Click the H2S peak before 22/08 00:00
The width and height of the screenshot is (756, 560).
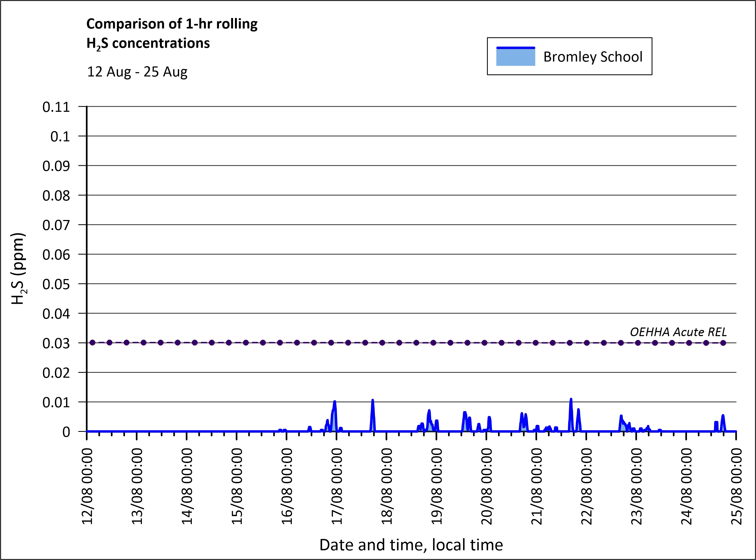tap(571, 400)
